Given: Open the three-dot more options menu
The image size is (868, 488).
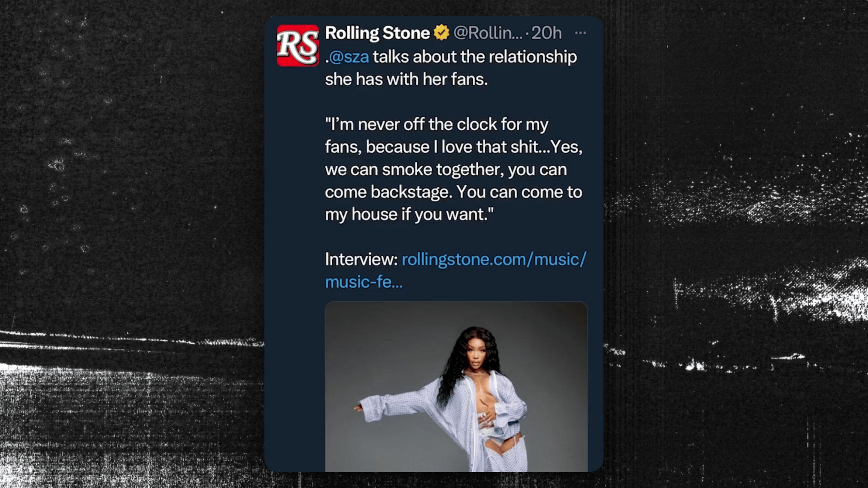Looking at the screenshot, I should click(x=580, y=33).
